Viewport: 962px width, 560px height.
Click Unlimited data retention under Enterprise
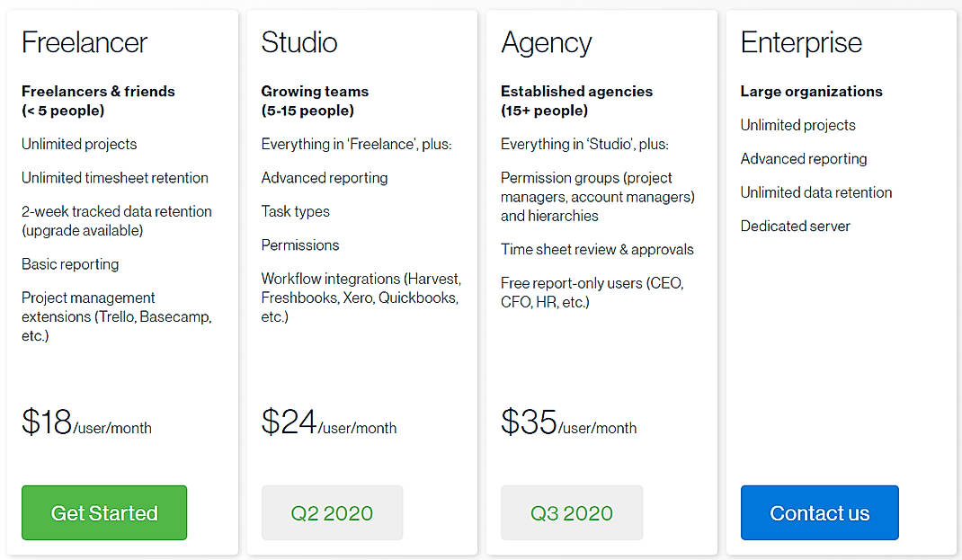[x=816, y=192]
